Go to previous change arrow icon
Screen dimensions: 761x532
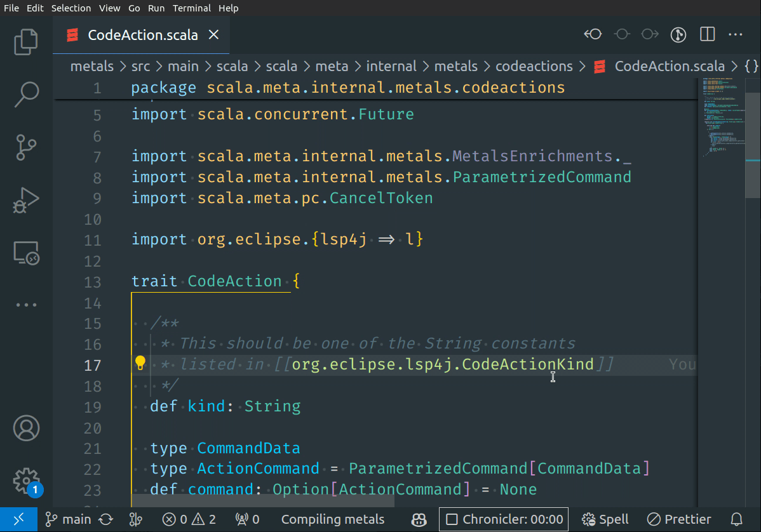[x=593, y=34]
